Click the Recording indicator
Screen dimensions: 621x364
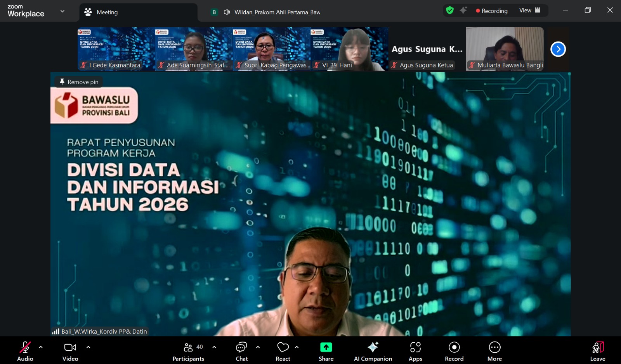(x=492, y=11)
